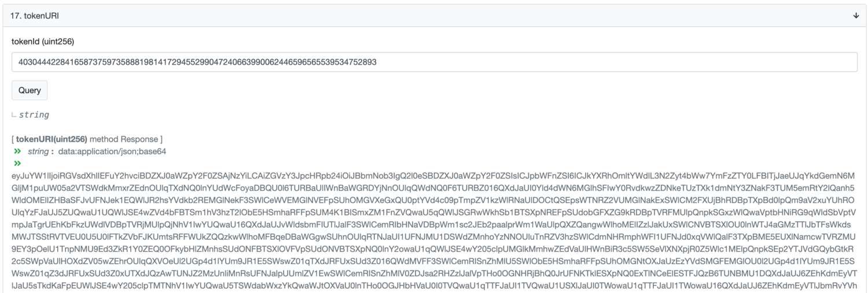The image size is (868, 293).
Task: Click the 'string :' response label
Action: pos(41,151)
